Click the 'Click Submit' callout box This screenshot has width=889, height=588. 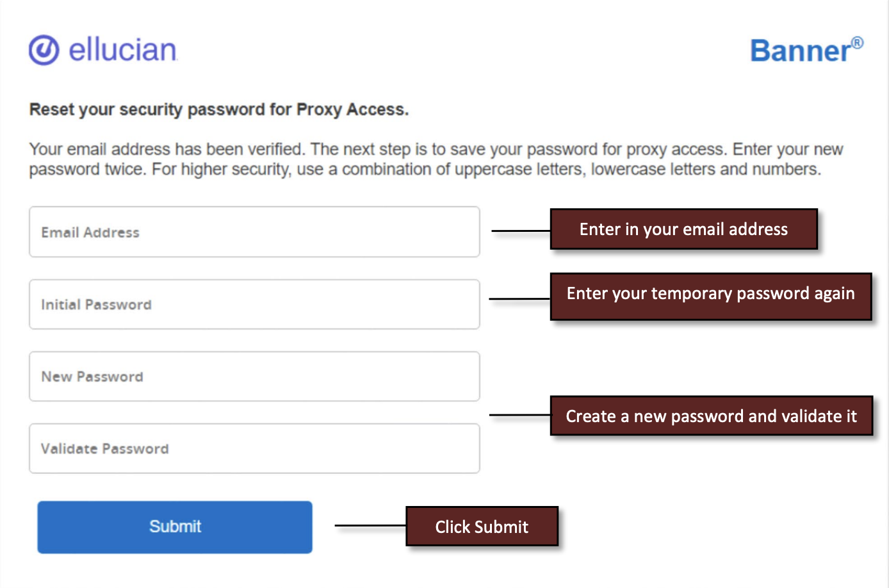[482, 527]
